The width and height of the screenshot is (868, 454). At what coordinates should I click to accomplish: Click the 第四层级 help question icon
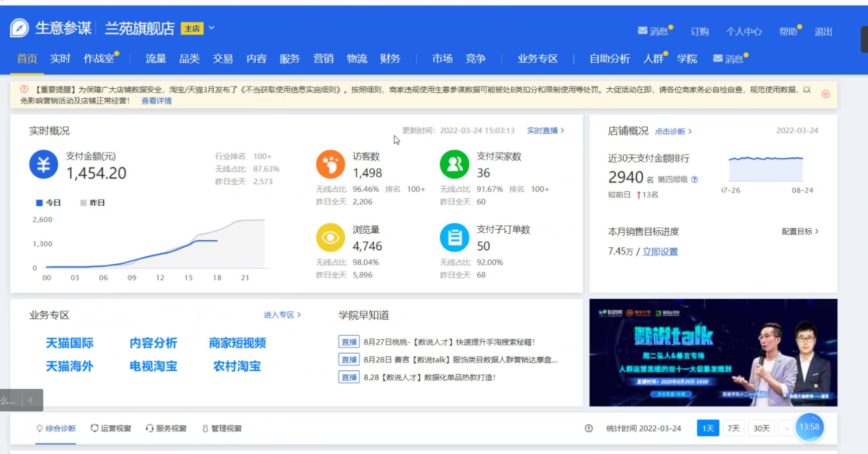(694, 180)
